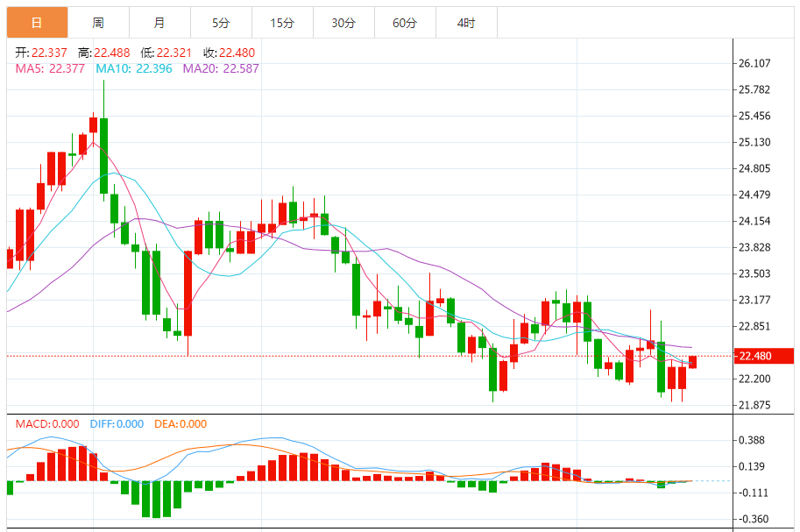Click the open price 22.337 value

49,53
